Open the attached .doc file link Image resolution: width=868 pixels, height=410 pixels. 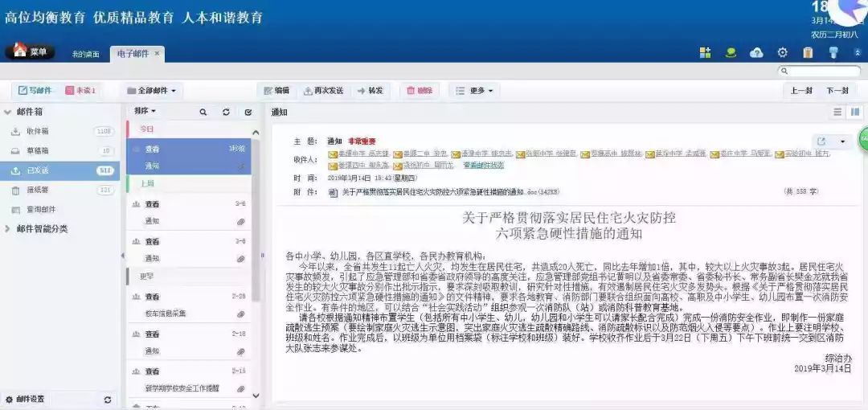[x=452, y=192]
